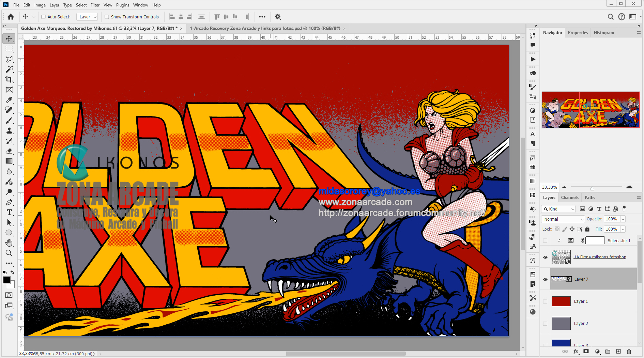Toggle lock all for layer
Image resolution: width=644 pixels, height=358 pixels.
tap(587, 229)
